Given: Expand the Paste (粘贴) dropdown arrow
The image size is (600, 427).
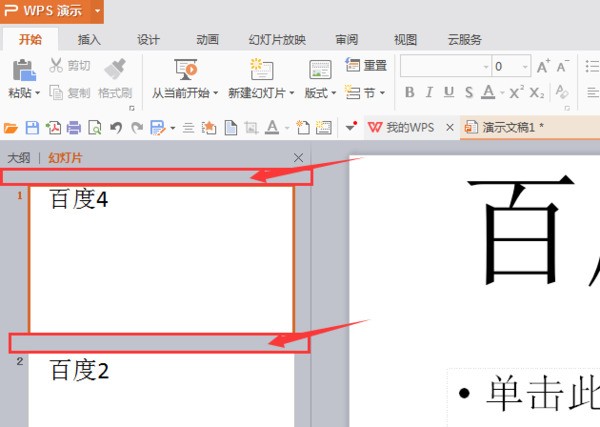Looking at the screenshot, I should (x=38, y=93).
